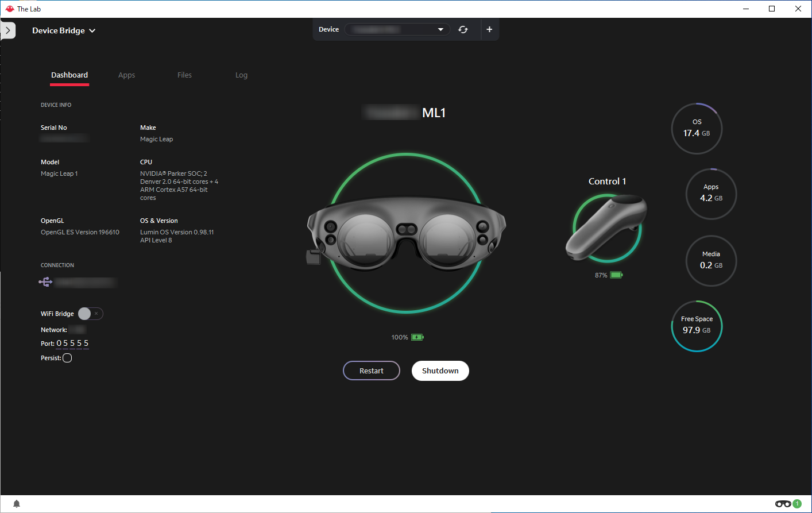The width and height of the screenshot is (812, 513).
Task: Click the Magic Leap 1 model value
Action: (x=59, y=173)
